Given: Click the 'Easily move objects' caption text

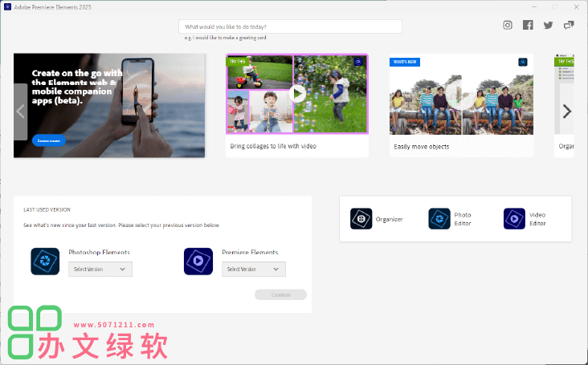Looking at the screenshot, I should click(421, 147).
